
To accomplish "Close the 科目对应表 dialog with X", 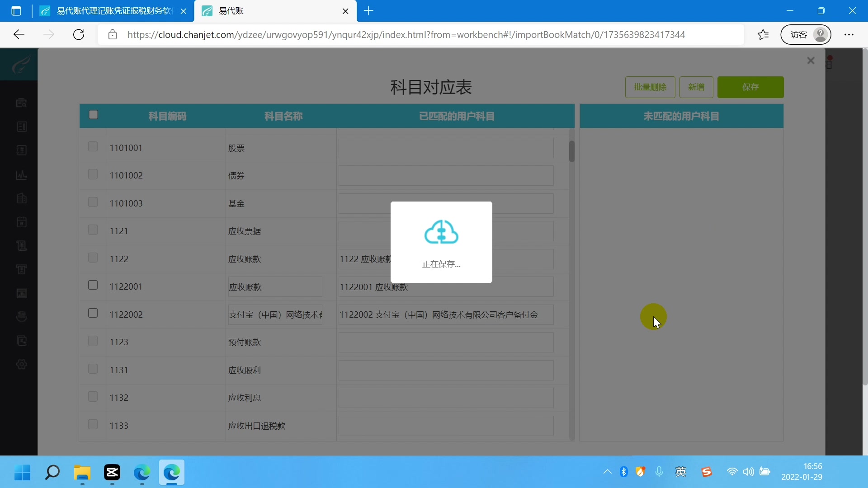I will pyautogui.click(x=811, y=61).
